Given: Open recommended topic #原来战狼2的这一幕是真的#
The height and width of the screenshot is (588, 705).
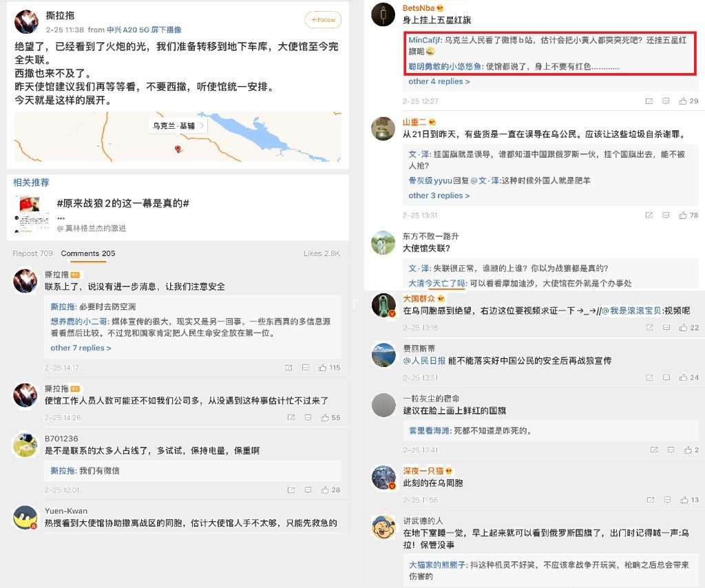Looking at the screenshot, I should tap(123, 203).
